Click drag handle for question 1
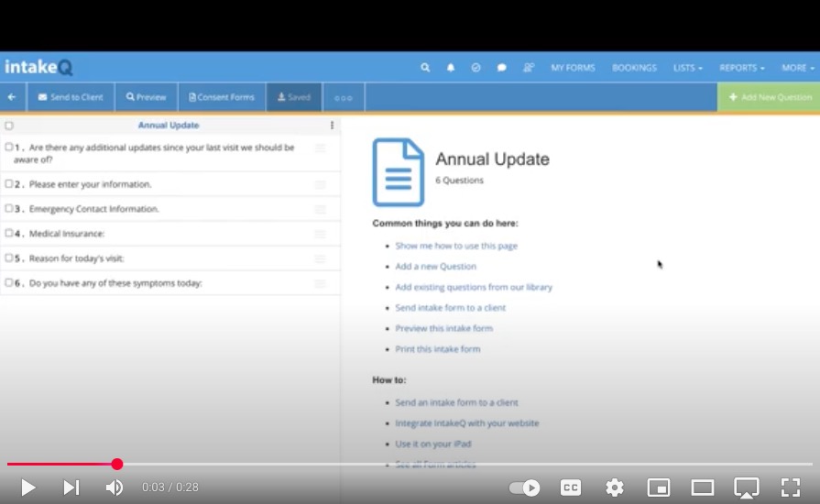The height and width of the screenshot is (504, 820). tap(320, 148)
